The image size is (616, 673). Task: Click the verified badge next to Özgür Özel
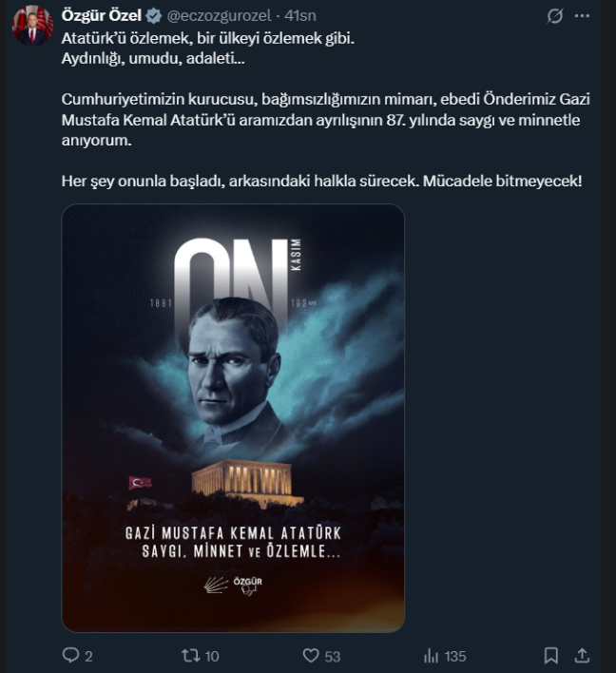coord(153,16)
